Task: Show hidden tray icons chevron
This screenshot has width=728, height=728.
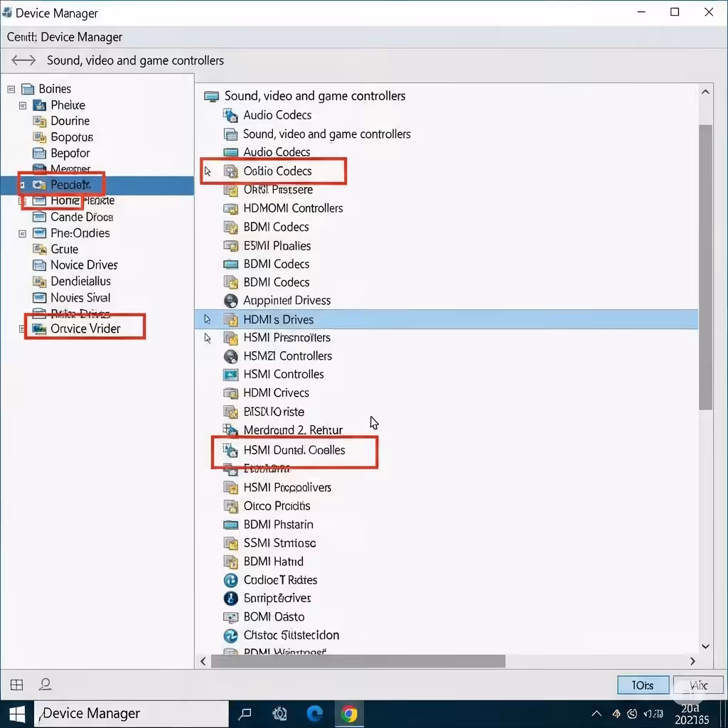Action: click(x=596, y=714)
